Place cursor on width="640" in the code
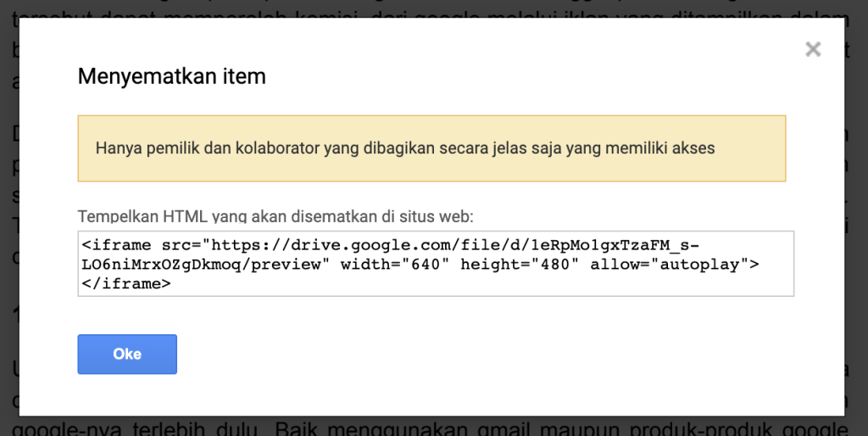 396,265
